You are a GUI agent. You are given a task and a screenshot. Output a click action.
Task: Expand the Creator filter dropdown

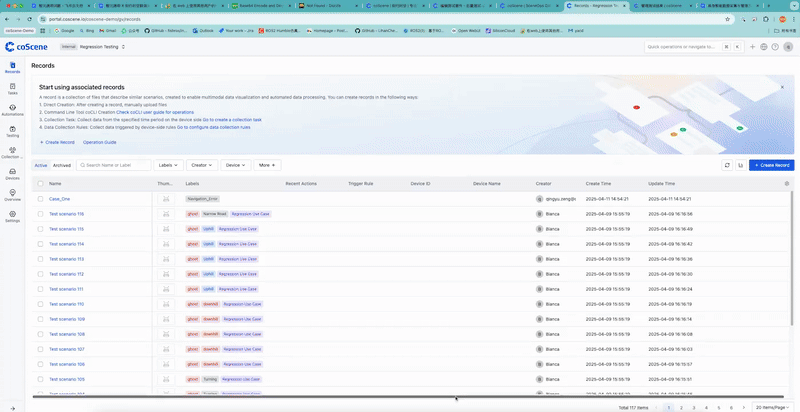pos(200,165)
